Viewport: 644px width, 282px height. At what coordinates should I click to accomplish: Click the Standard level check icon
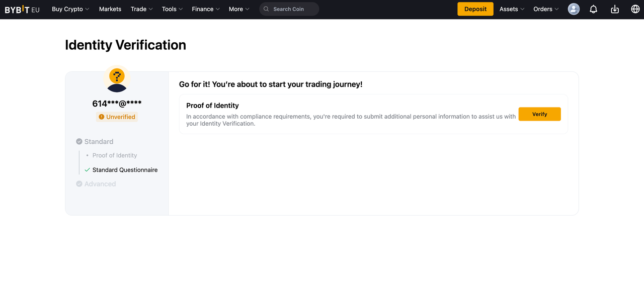[79, 142]
